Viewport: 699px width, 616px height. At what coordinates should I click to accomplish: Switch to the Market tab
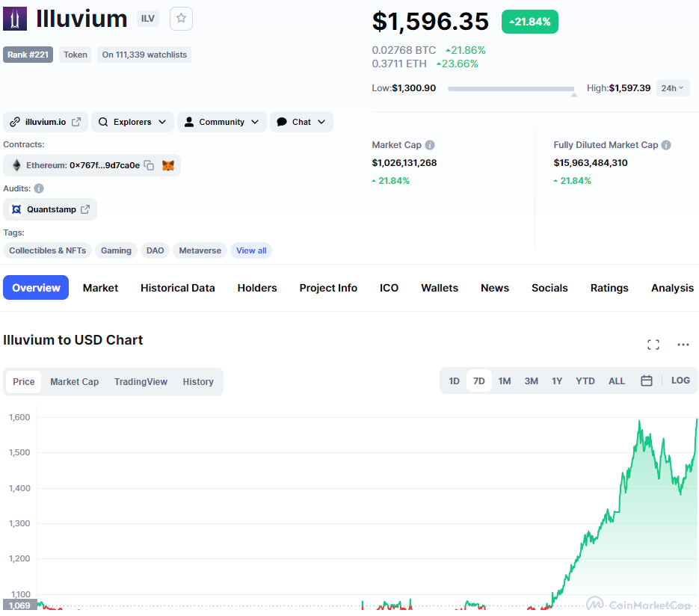click(x=100, y=288)
